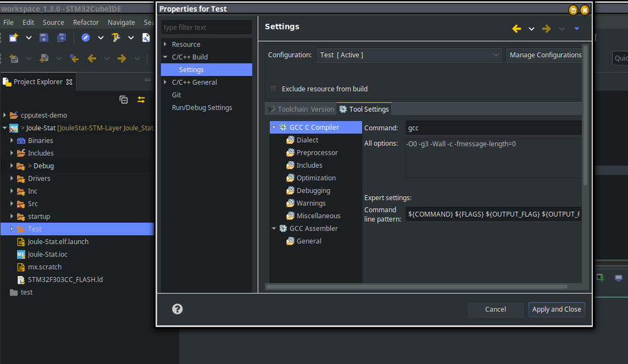The image size is (628, 364).
Task: Select Git properties page
Action: [x=176, y=95]
